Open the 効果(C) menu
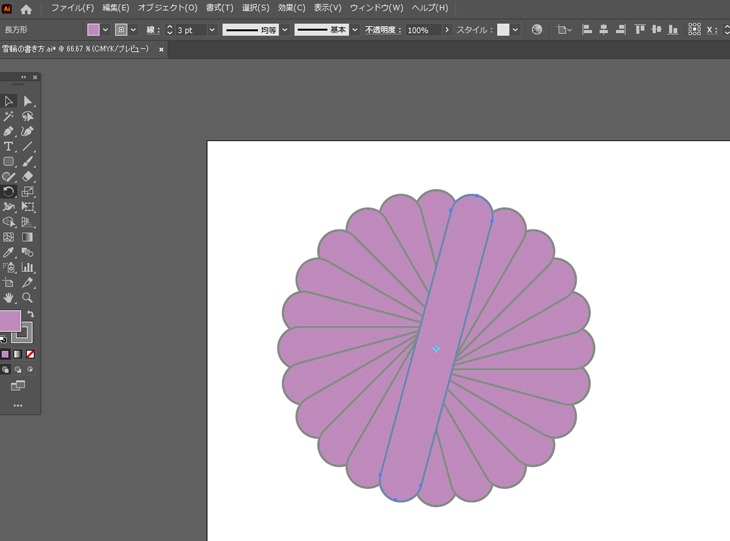Screen dimensions: 730x541 click(292, 8)
